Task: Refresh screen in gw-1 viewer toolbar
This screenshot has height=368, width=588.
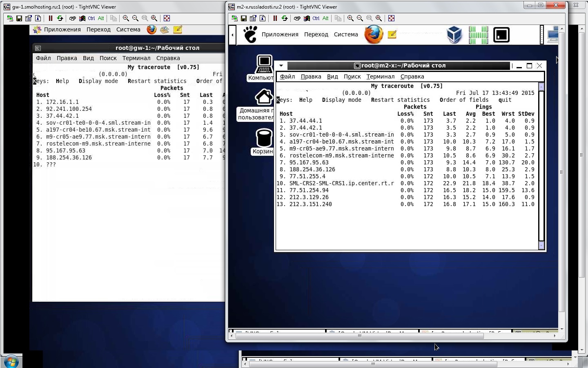Action: 60,18
